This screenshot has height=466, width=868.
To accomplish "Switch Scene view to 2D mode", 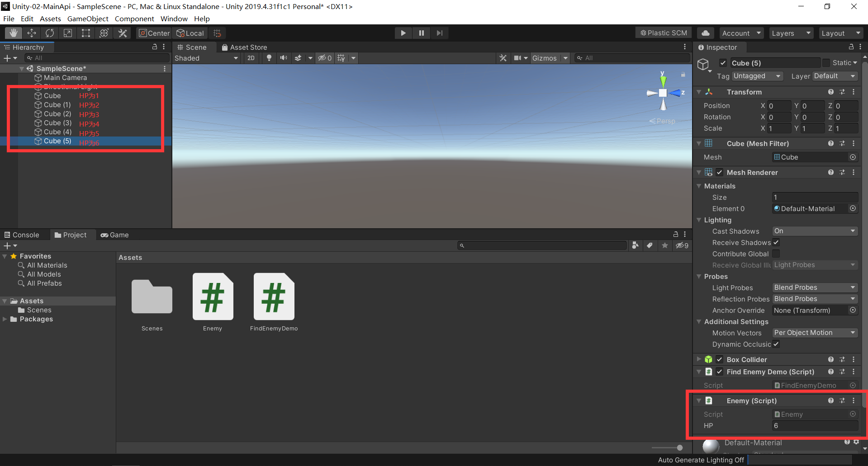I will [x=251, y=58].
